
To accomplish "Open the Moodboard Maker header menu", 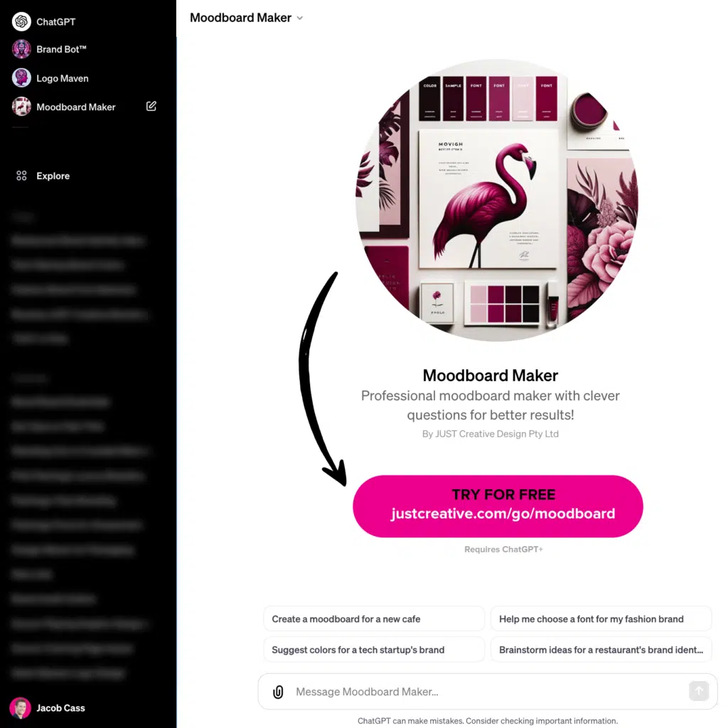I will point(247,18).
